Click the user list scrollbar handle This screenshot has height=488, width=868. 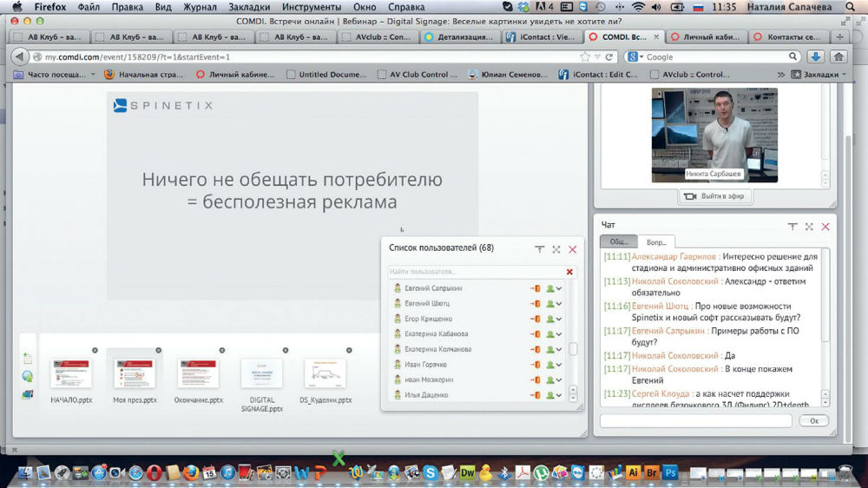point(573,350)
